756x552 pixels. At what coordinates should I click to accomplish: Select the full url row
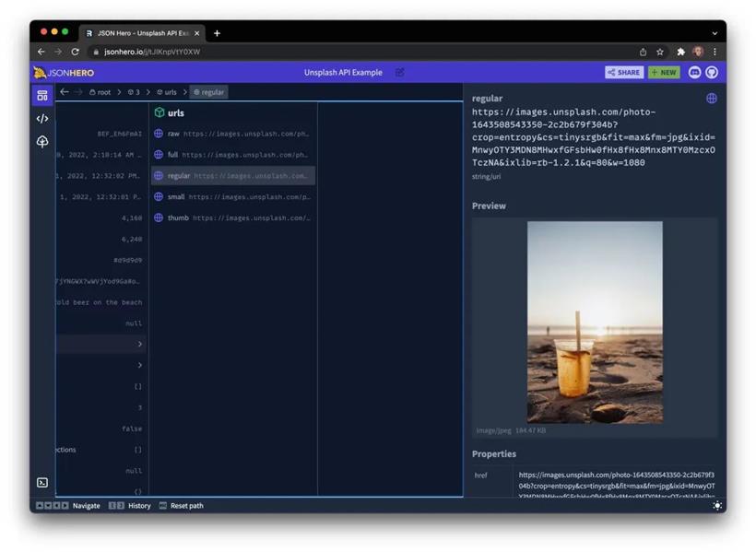[x=233, y=155]
